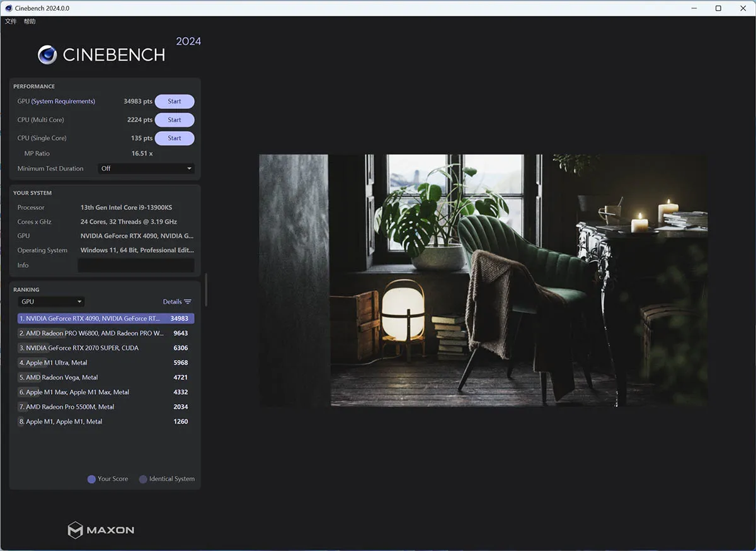This screenshot has width=756, height=551.
Task: Select the Apple M1 Ultra ranking entry
Action: click(x=106, y=362)
